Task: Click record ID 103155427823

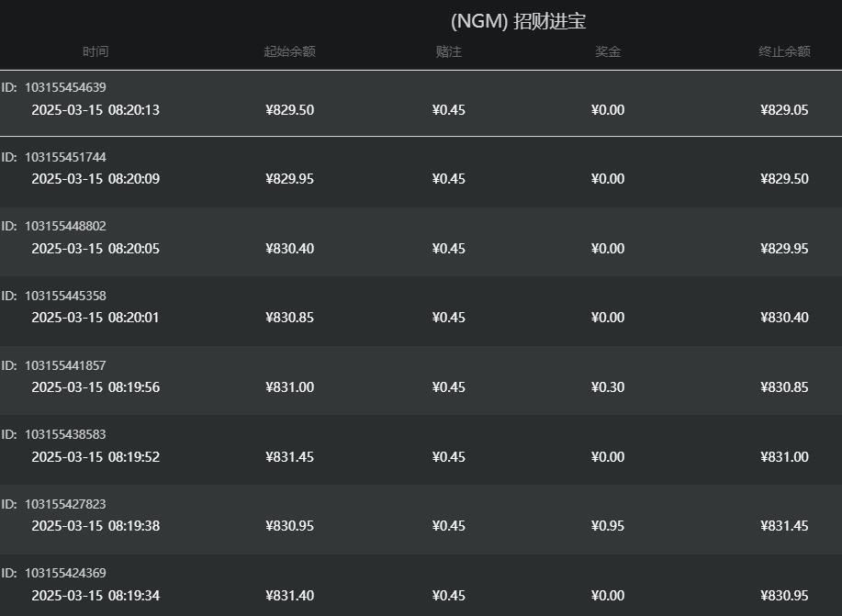Action: click(65, 504)
